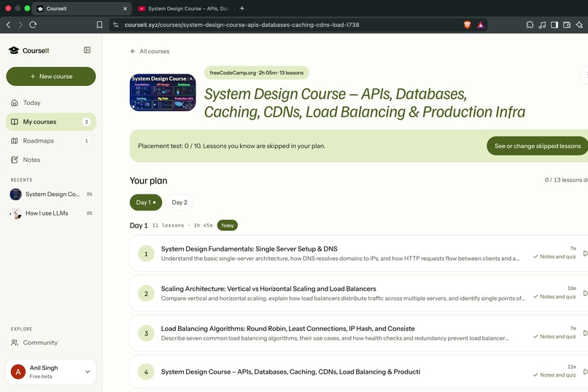588x392 pixels.
Task: Click lesson number 4 circle
Action: [146, 372]
